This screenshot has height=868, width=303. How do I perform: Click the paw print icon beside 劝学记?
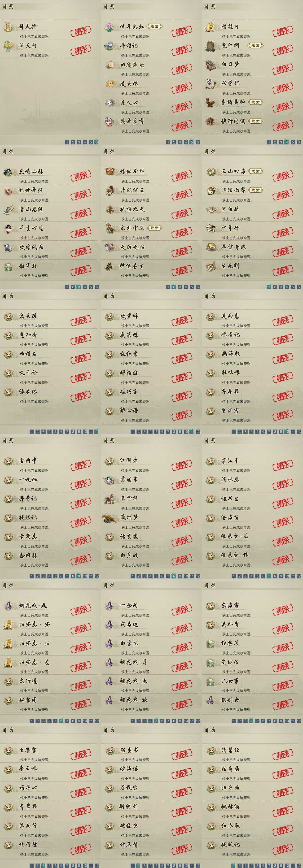coord(210,84)
